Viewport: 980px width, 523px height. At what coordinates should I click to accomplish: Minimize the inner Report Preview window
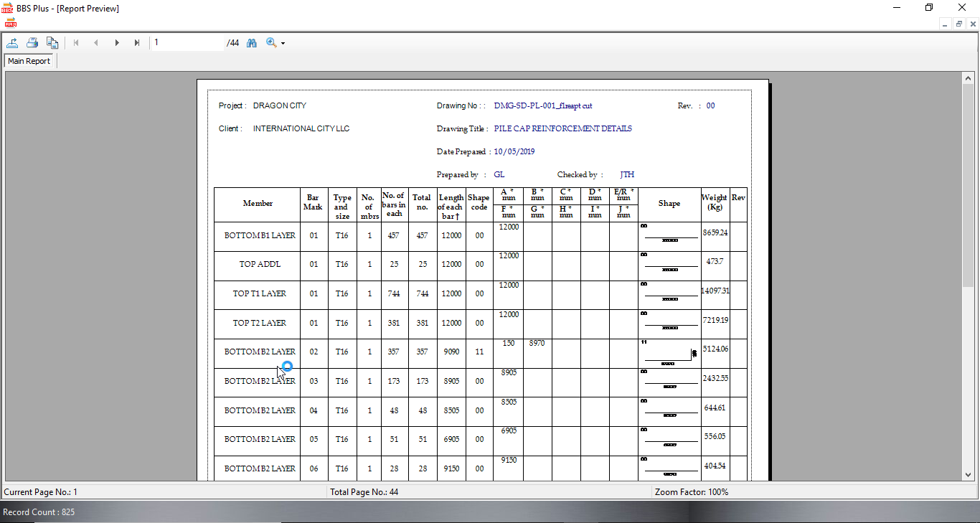(x=945, y=24)
